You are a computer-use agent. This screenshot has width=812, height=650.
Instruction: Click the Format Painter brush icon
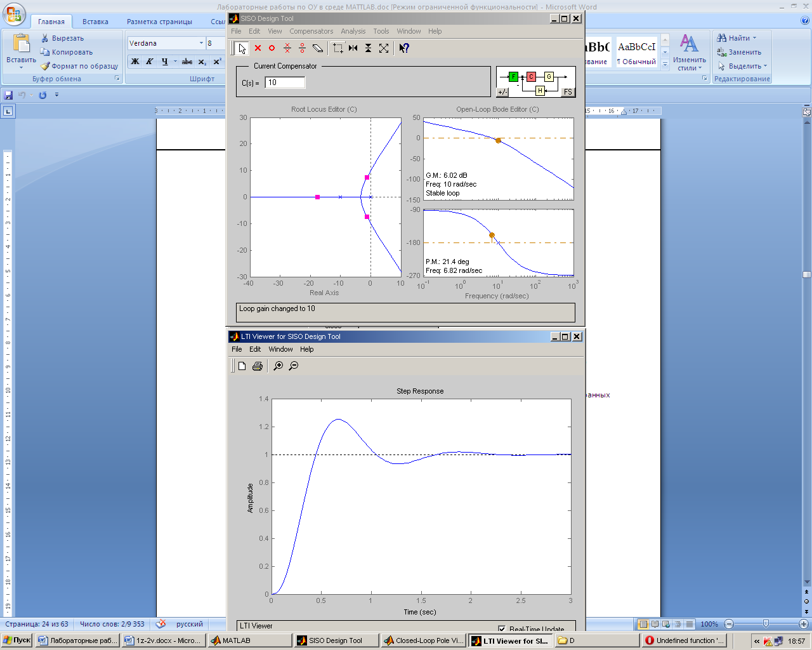click(45, 66)
